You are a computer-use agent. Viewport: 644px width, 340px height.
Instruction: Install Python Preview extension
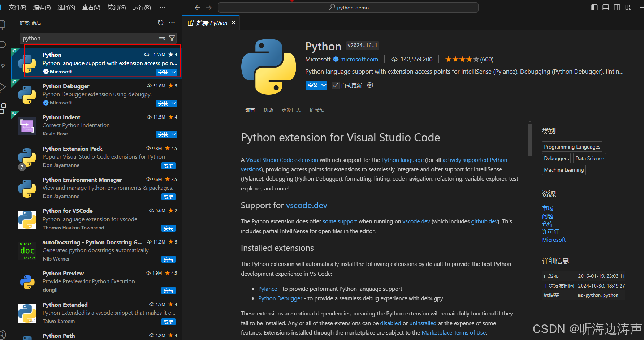(x=168, y=290)
